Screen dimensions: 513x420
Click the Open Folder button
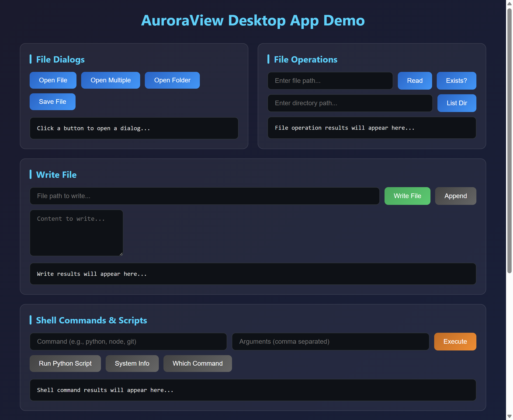point(172,80)
